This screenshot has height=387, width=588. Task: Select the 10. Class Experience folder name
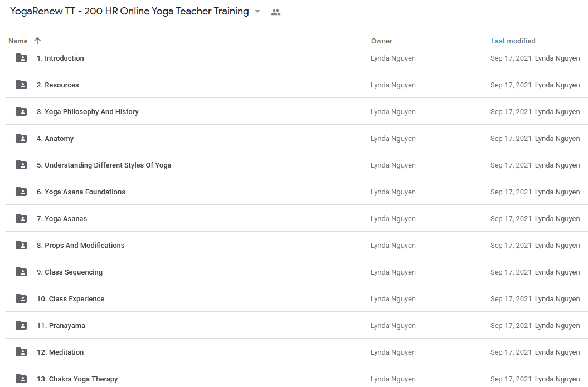70,298
